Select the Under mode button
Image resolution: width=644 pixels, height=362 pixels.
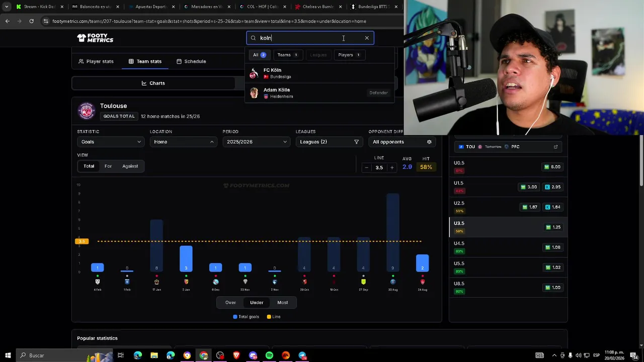[257, 302]
